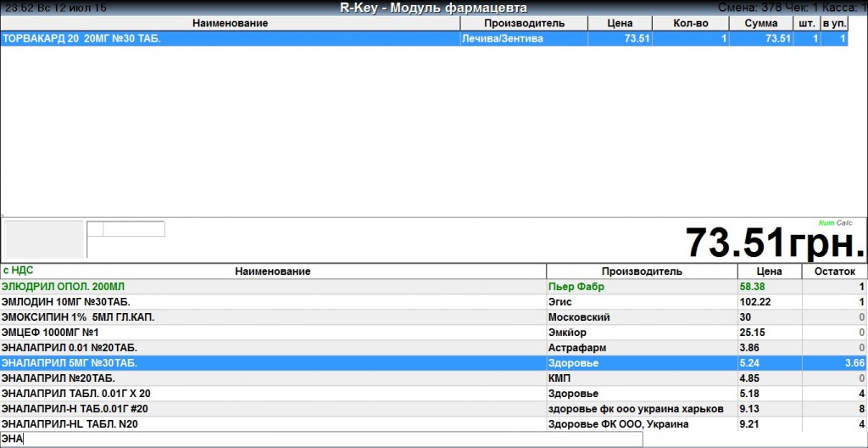Click the gray image panel left of total

click(44, 239)
